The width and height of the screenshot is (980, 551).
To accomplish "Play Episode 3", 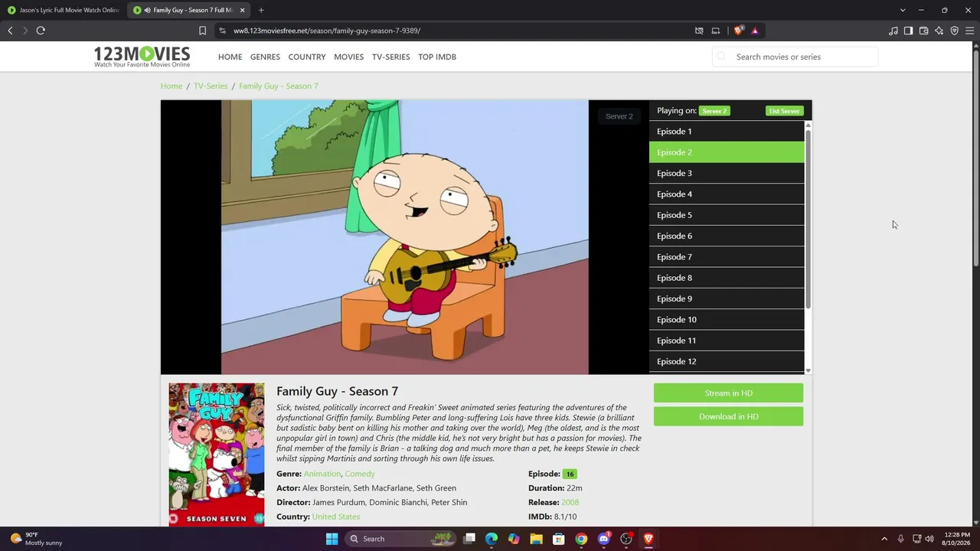I will (727, 173).
